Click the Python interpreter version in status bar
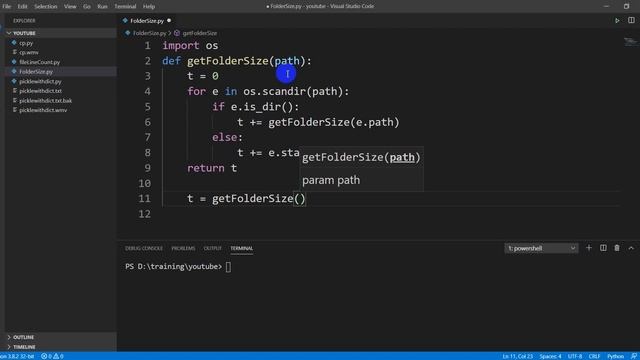The height and width of the screenshot is (360, 640). point(17,356)
